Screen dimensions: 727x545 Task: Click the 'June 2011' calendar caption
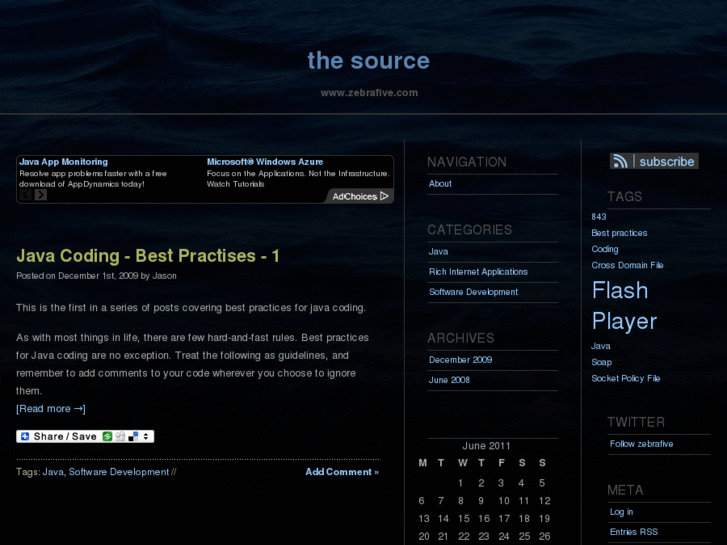pyautogui.click(x=486, y=446)
